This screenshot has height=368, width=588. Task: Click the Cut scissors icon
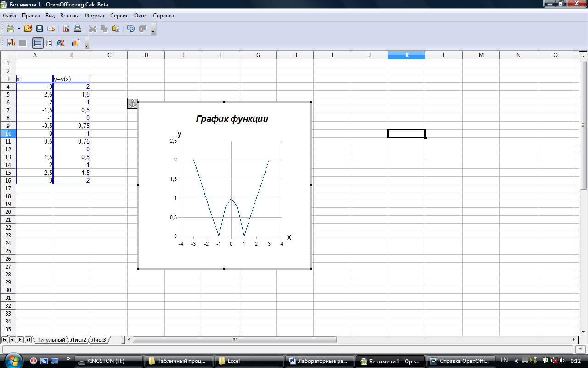tap(93, 29)
